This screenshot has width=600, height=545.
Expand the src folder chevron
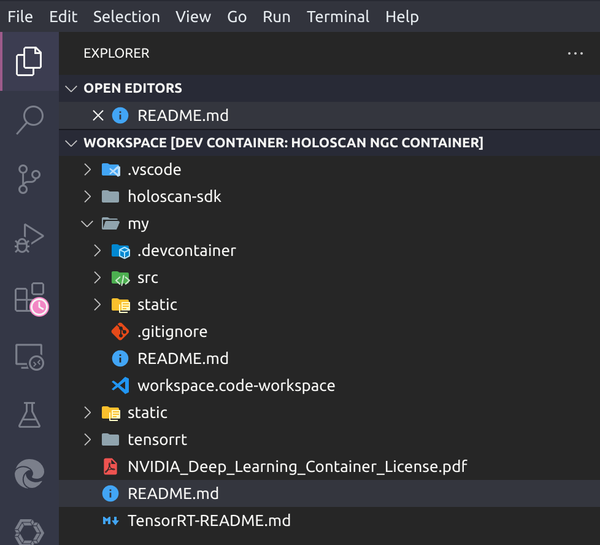[97, 278]
